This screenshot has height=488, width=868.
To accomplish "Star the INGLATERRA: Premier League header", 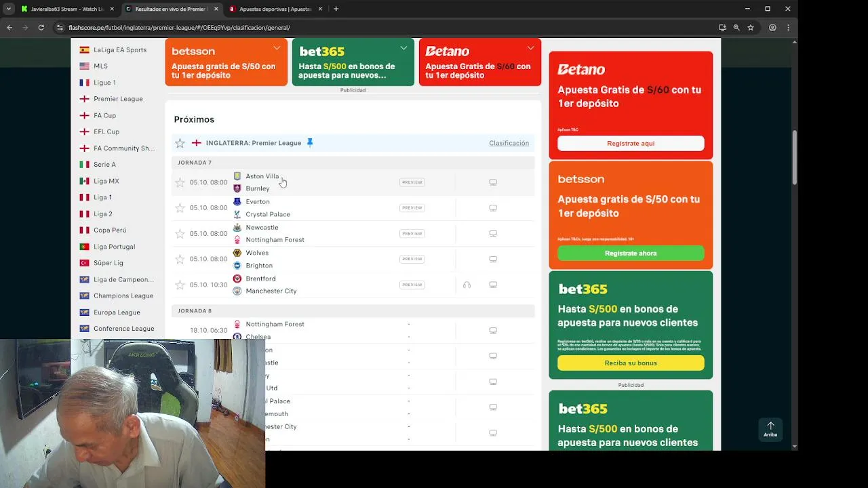I will 180,143.
